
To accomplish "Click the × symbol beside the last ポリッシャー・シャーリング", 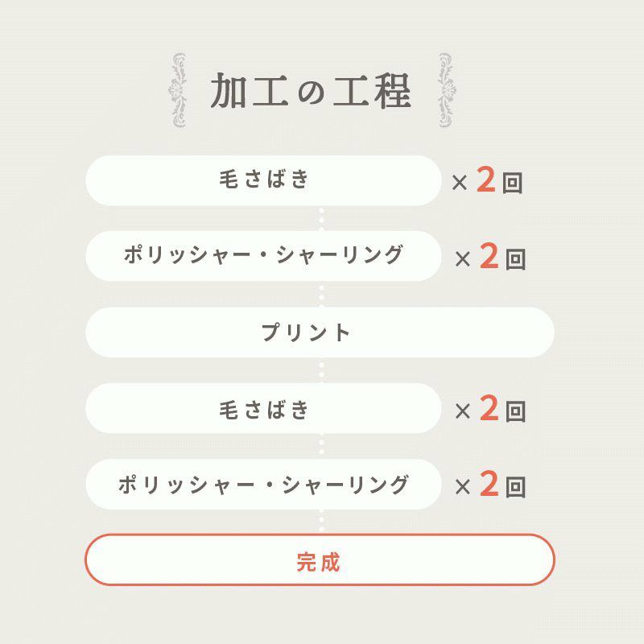I will [463, 487].
